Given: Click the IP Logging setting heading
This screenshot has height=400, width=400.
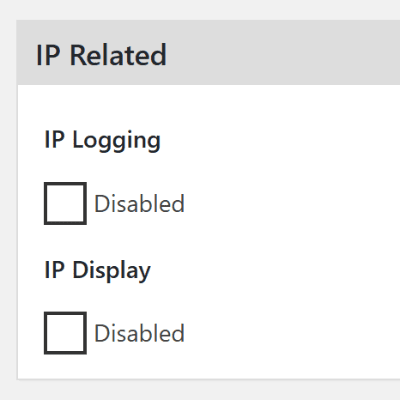Looking at the screenshot, I should [102, 141].
